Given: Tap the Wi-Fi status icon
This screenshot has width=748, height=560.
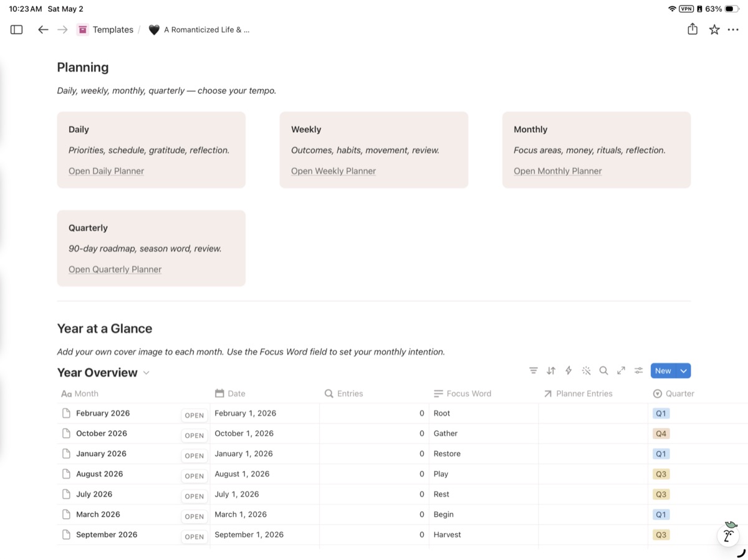Looking at the screenshot, I should pos(672,9).
